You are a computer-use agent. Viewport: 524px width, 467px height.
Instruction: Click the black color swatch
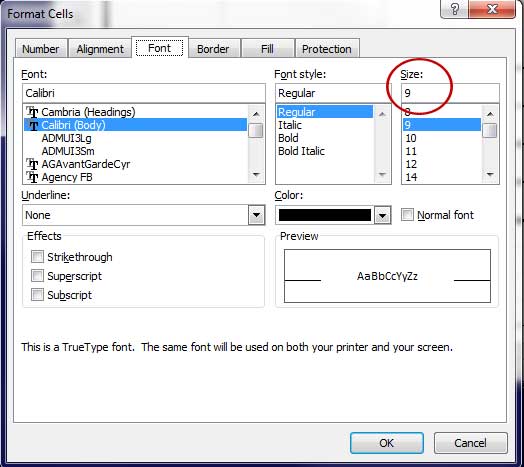click(325, 215)
